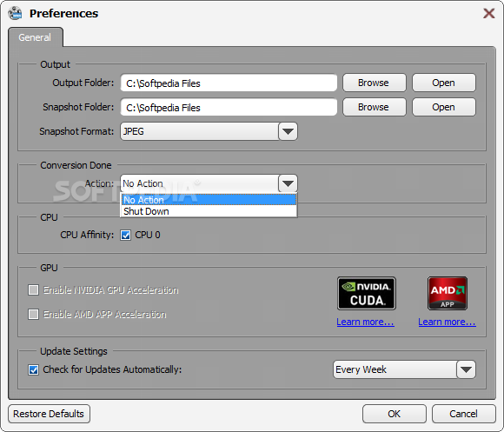This screenshot has width=504, height=432.
Task: Click the Action dropdown arrow
Action: 288,183
